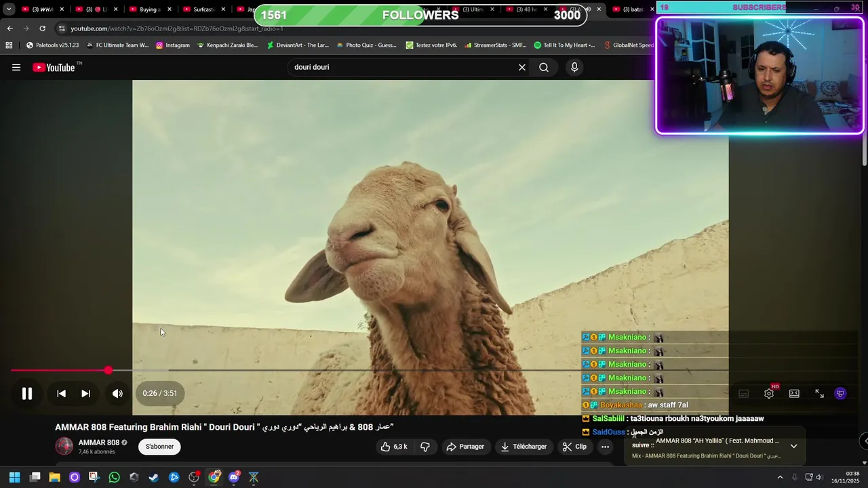Open the more actions three-dot menu
The width and height of the screenshot is (868, 488).
[606, 447]
